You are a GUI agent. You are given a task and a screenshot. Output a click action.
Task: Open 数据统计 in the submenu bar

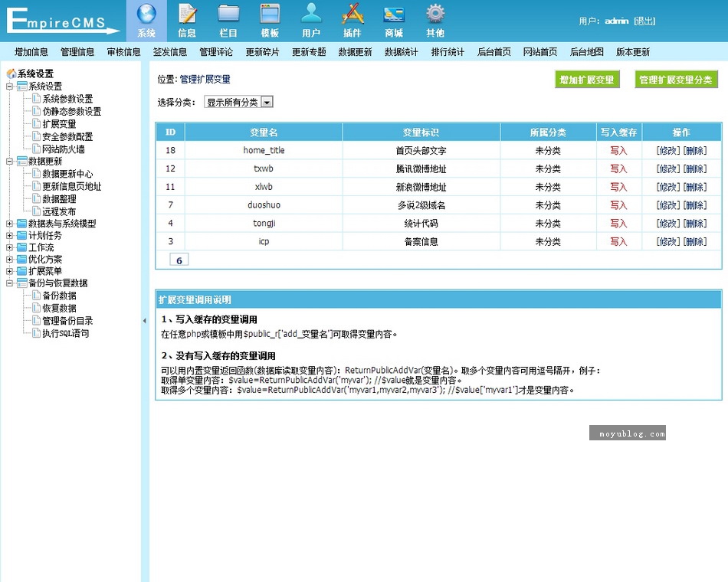[402, 52]
